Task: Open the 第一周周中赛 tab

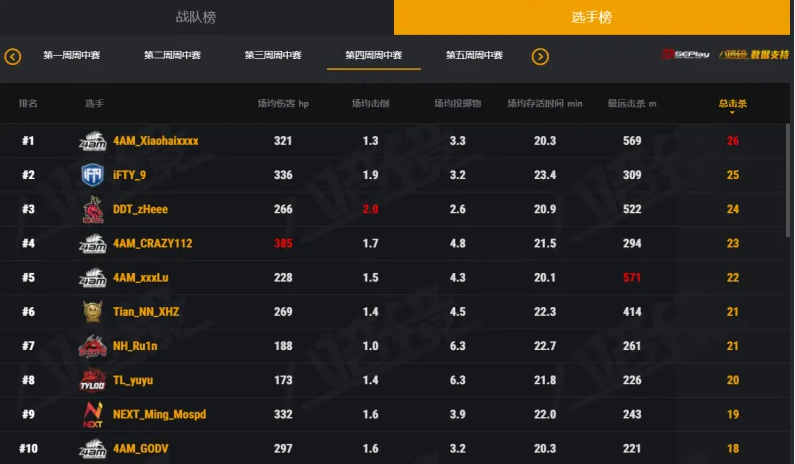Action: point(71,55)
